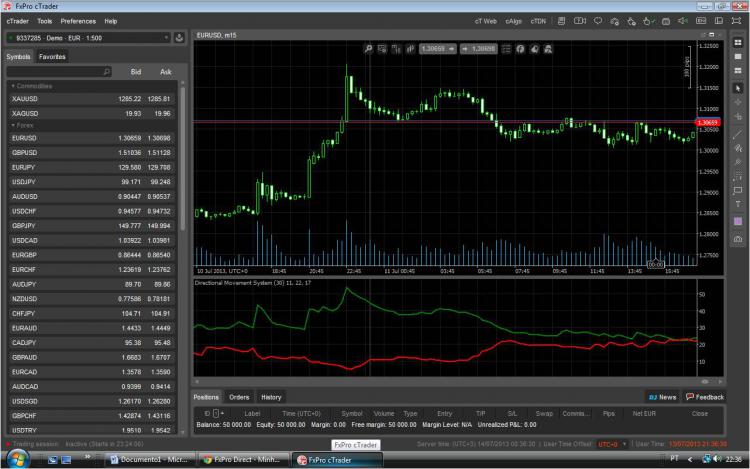Click the sell quick-trade price button 1.30659
The image size is (750, 469).
(x=438, y=49)
